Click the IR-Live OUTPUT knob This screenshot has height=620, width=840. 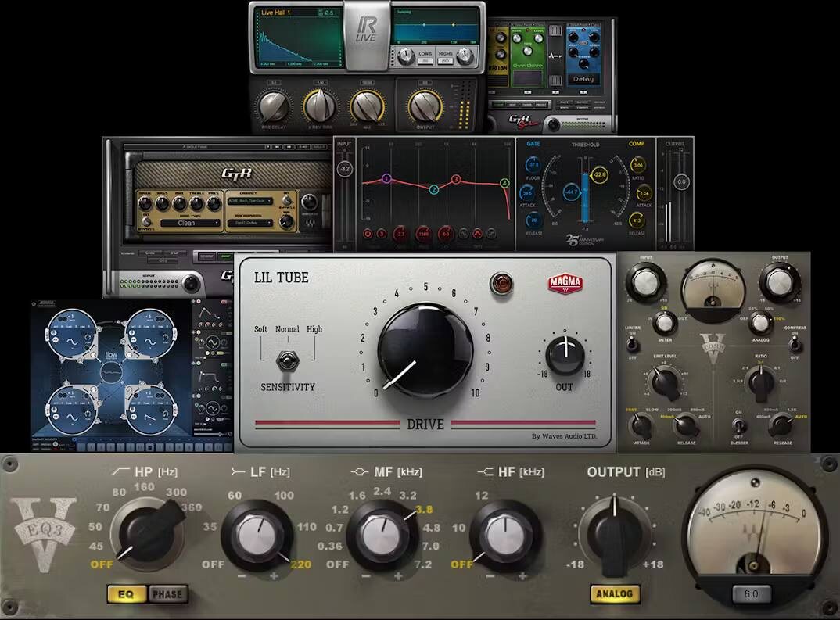click(425, 106)
